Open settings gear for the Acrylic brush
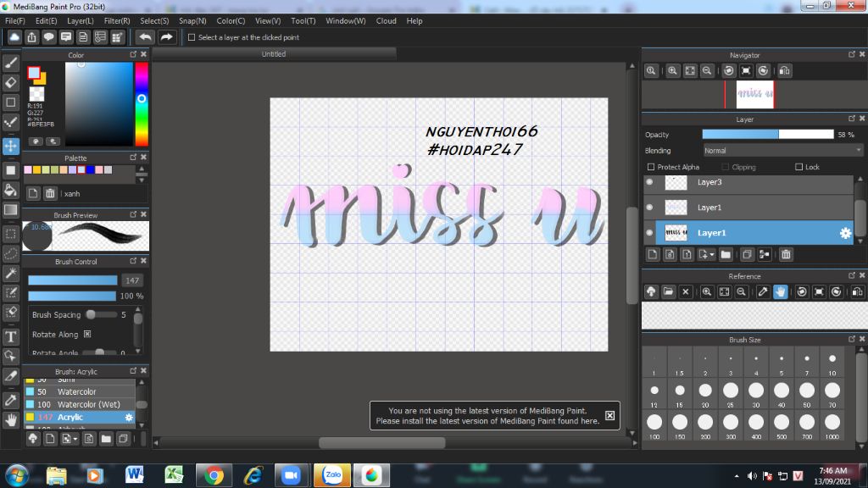This screenshot has width=868, height=488. [129, 417]
